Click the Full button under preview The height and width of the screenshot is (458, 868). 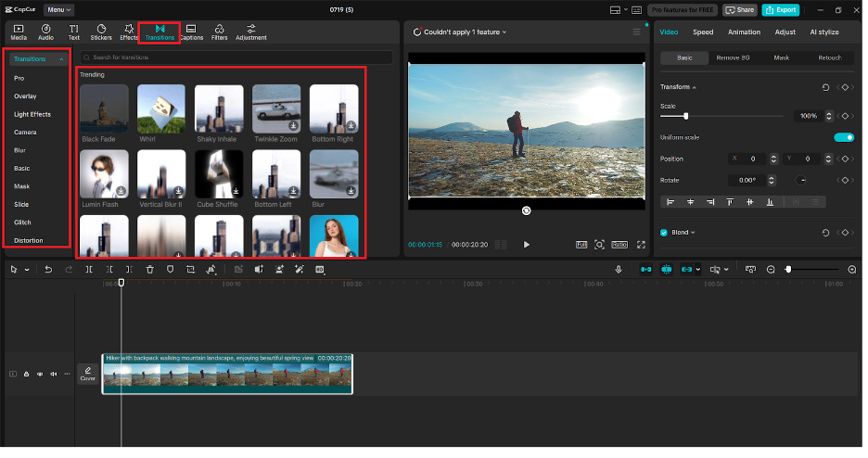pyautogui.click(x=581, y=245)
